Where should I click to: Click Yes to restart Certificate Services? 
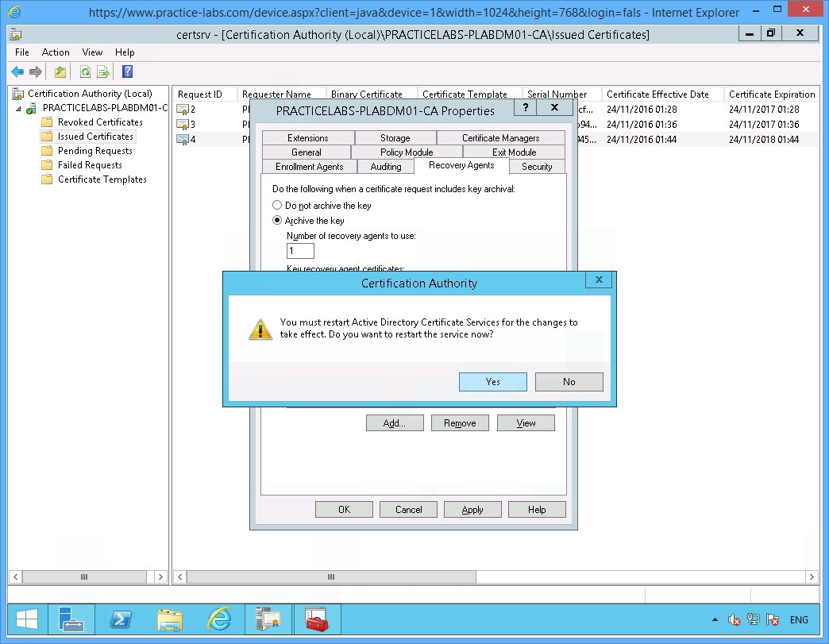[492, 381]
